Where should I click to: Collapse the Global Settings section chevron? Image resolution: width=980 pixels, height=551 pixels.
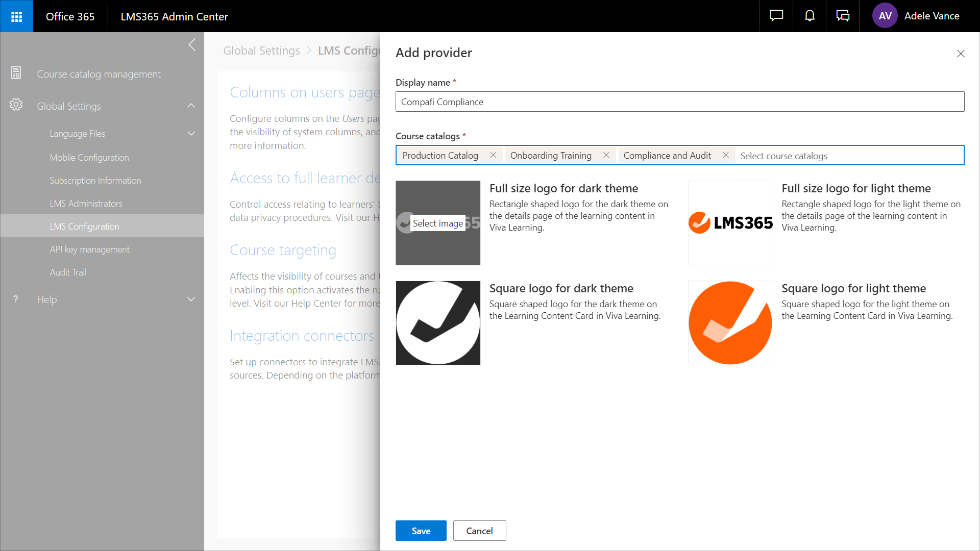(x=191, y=106)
